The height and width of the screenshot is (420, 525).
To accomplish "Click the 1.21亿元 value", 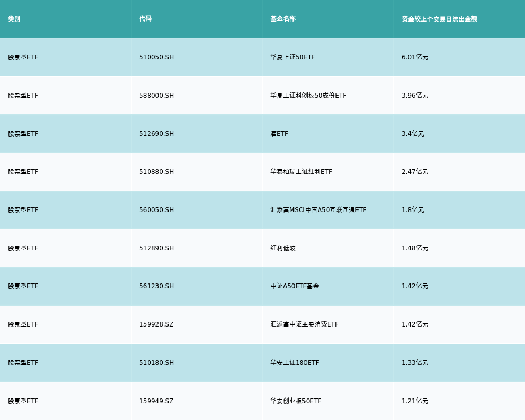I will (415, 401).
